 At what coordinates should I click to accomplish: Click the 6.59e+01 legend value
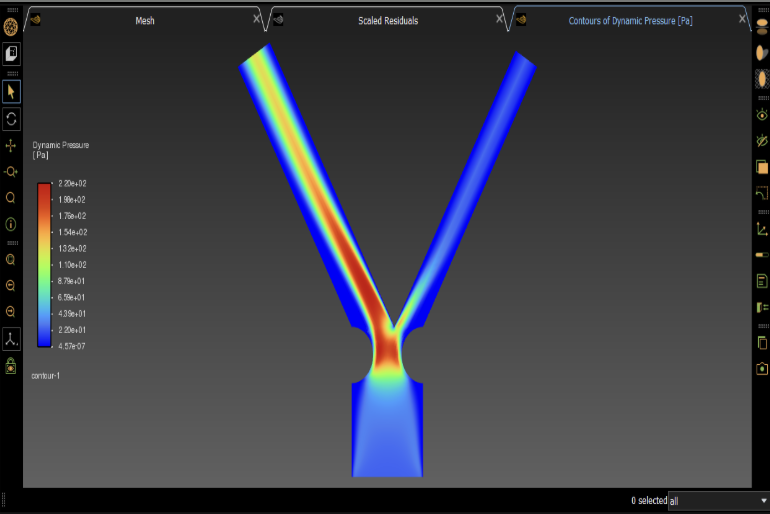71,298
